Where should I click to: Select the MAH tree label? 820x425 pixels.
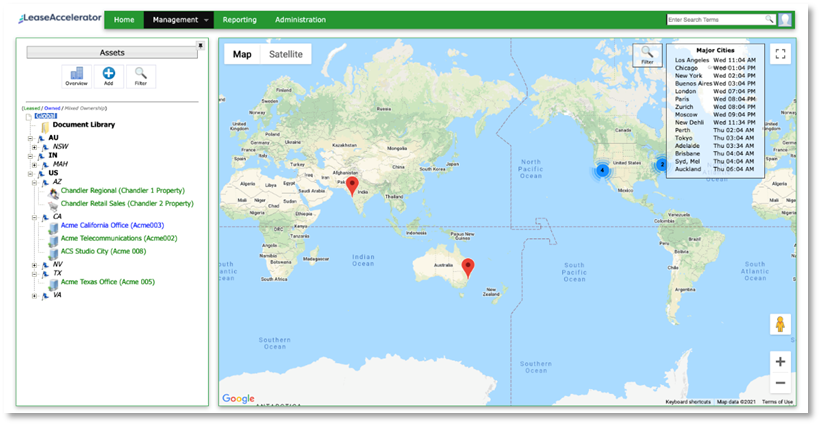coord(61,164)
